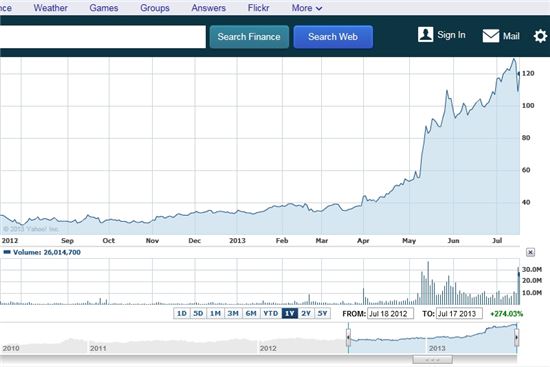Click the FROM date field
This screenshot has width=550, height=367.
(x=390, y=314)
